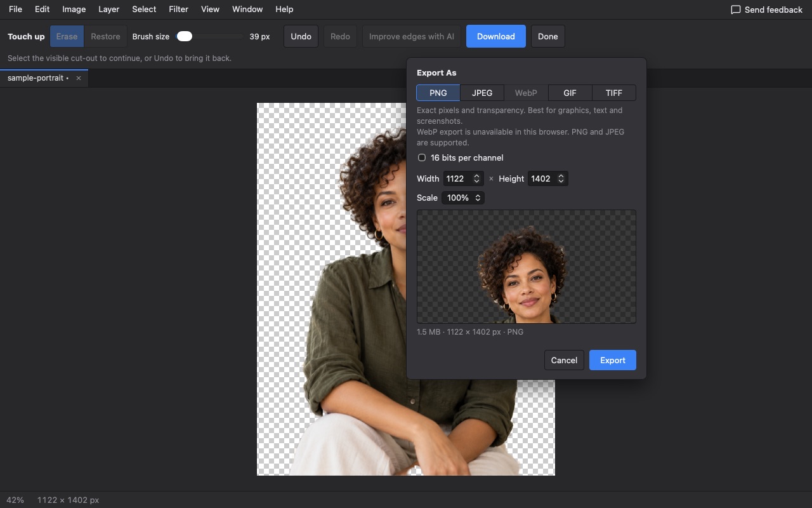Click the blue Download button
812x508 pixels.
point(496,36)
